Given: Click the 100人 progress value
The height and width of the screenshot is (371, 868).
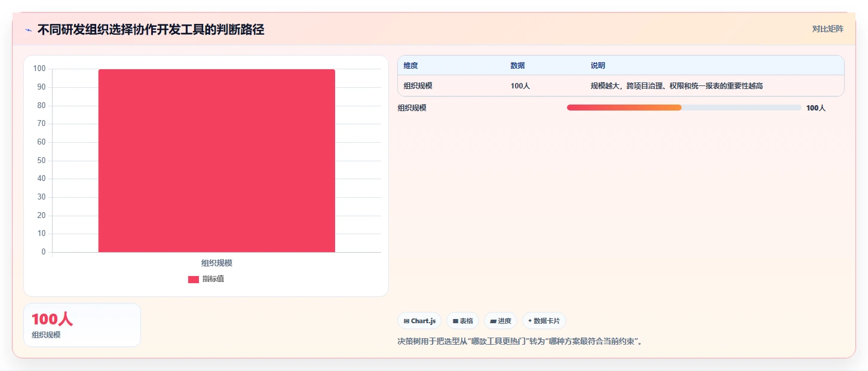Looking at the screenshot, I should [815, 108].
